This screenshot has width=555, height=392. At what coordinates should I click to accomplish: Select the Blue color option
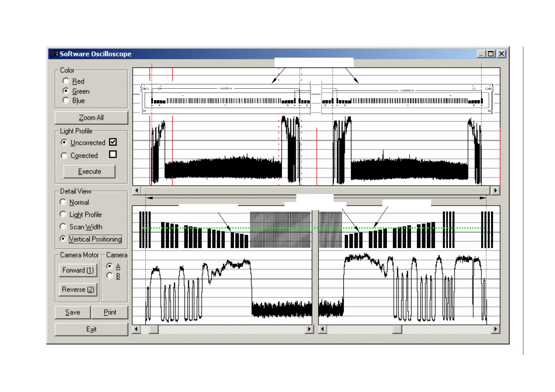pyautogui.click(x=66, y=100)
